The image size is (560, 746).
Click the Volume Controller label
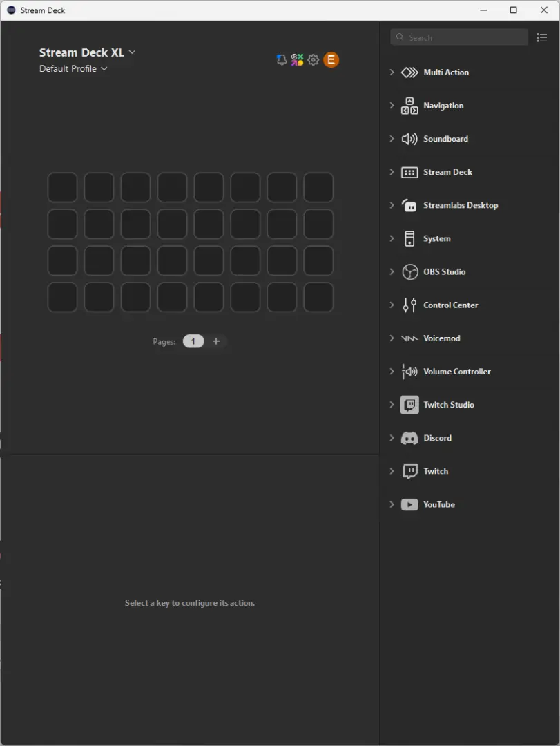pyautogui.click(x=456, y=372)
